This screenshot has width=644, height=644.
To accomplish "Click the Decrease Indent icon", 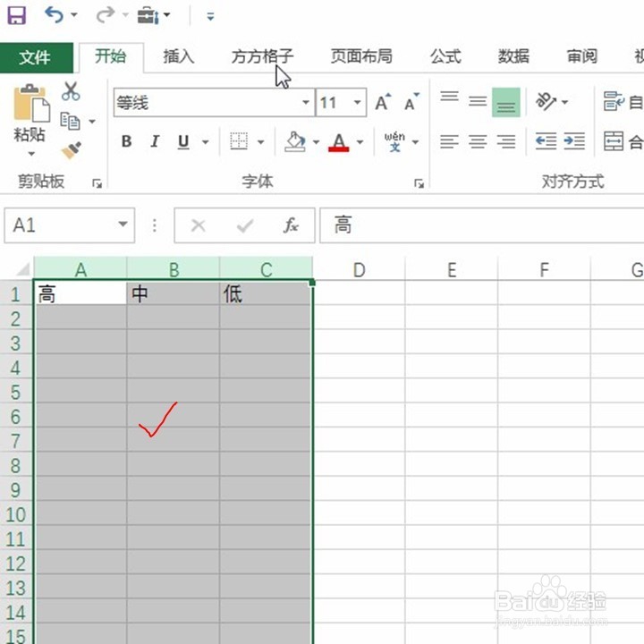I will (x=547, y=141).
